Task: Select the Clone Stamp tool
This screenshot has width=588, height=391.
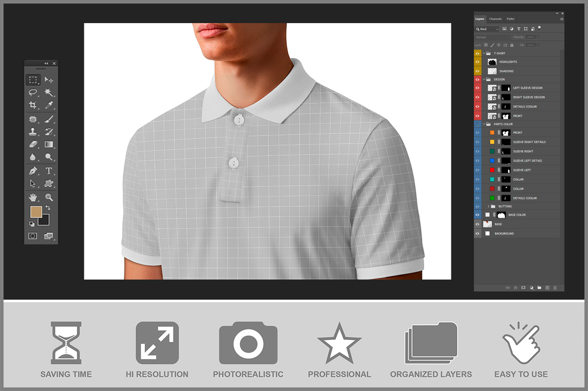Action: [x=33, y=132]
